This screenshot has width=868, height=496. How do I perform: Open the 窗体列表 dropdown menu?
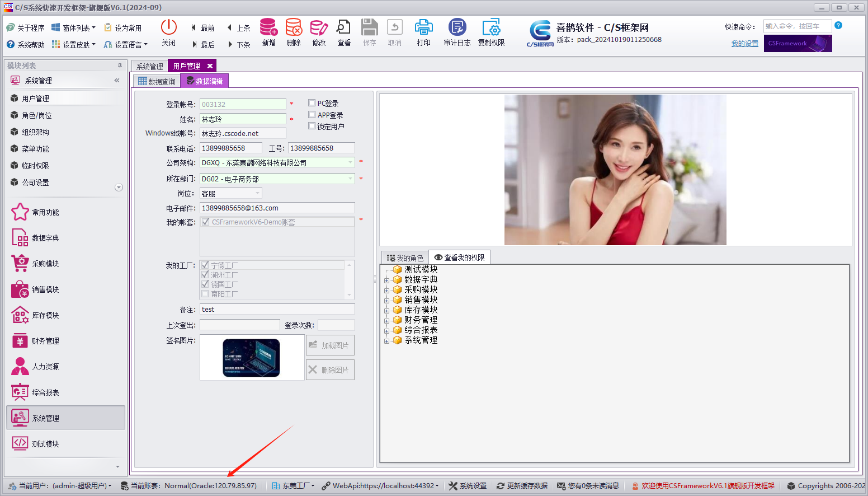pyautogui.click(x=73, y=27)
